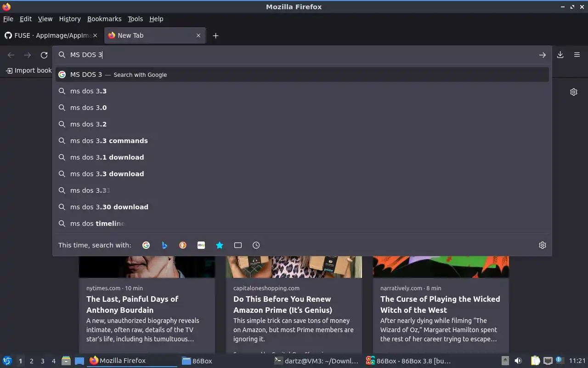The height and width of the screenshot is (368, 588).
Task: Click the nytimes.com article thumbnail image
Action: [147, 267]
